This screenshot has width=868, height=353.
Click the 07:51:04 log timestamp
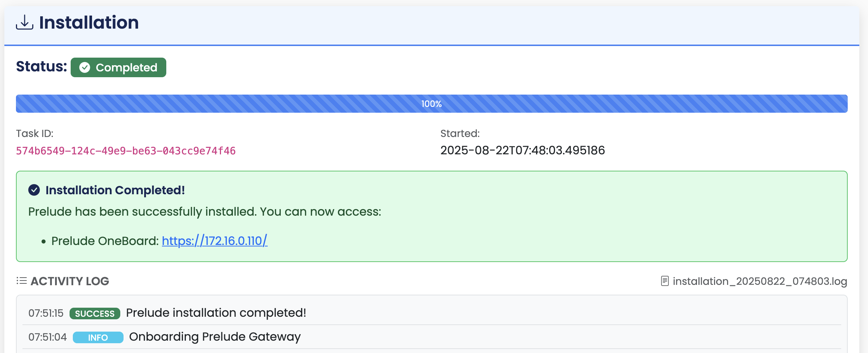coord(47,337)
